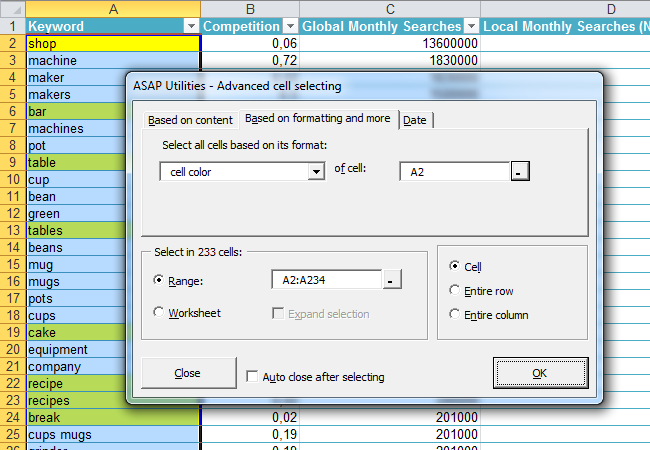Image resolution: width=650 pixels, height=450 pixels.
Task: Select the Based on formatting and more tab
Action: pyautogui.click(x=318, y=119)
